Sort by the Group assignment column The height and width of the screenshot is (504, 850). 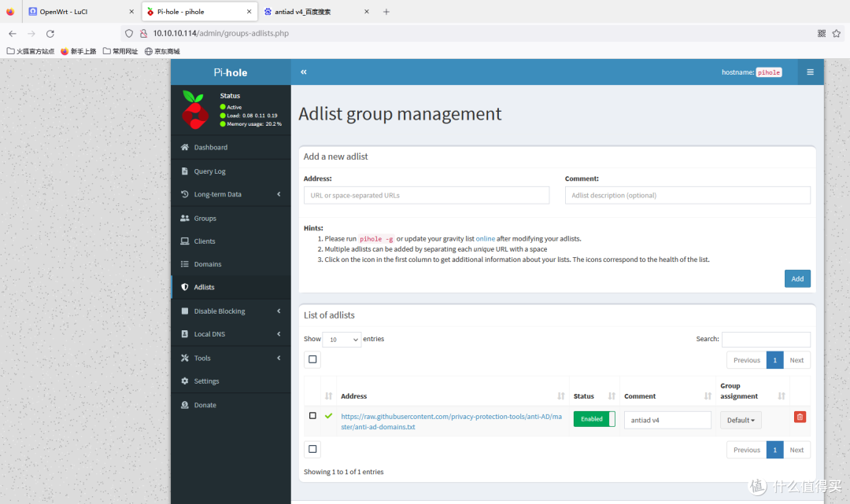click(x=752, y=391)
